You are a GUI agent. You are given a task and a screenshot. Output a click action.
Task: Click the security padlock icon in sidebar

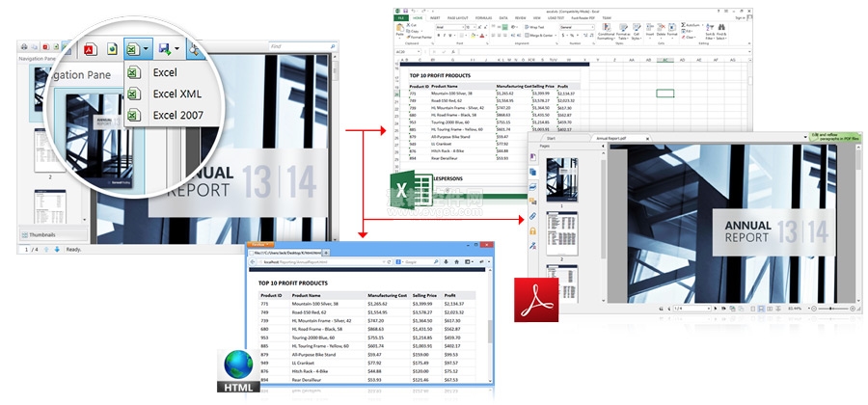[532, 230]
